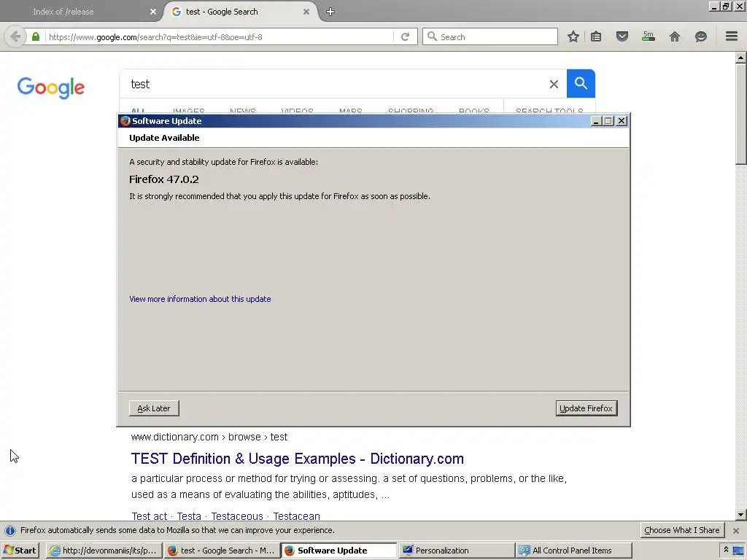Restore down the Firefox browser window
The height and width of the screenshot is (560, 747).
click(726, 6)
